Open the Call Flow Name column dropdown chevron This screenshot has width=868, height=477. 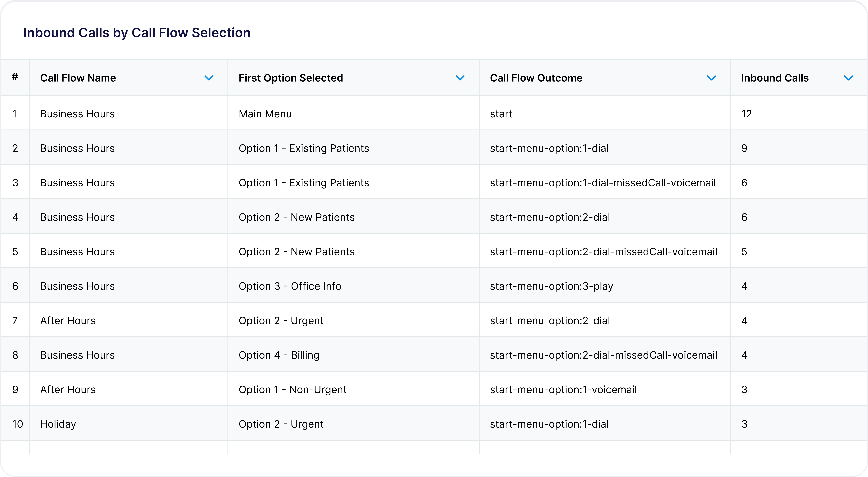click(x=209, y=78)
